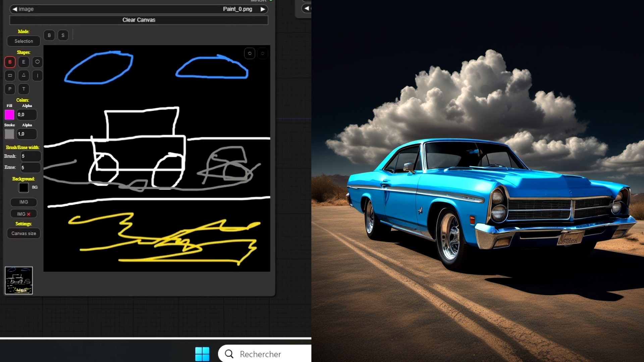Undo the last canvas stroke
Screen dimensions: 644x362
pos(250,53)
